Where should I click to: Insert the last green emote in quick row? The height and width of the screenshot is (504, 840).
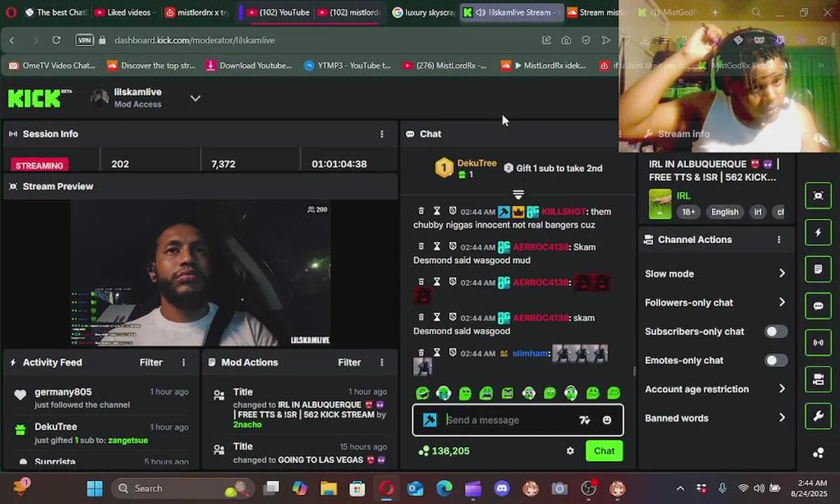[x=614, y=393]
